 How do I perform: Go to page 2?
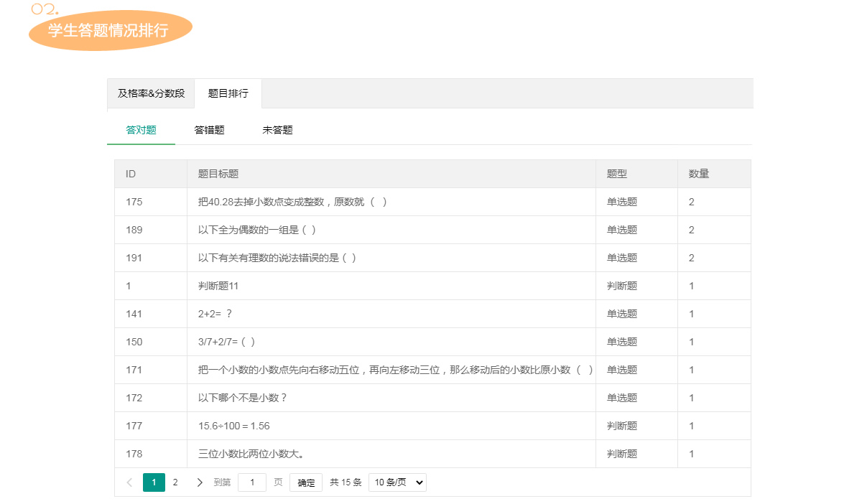click(175, 482)
